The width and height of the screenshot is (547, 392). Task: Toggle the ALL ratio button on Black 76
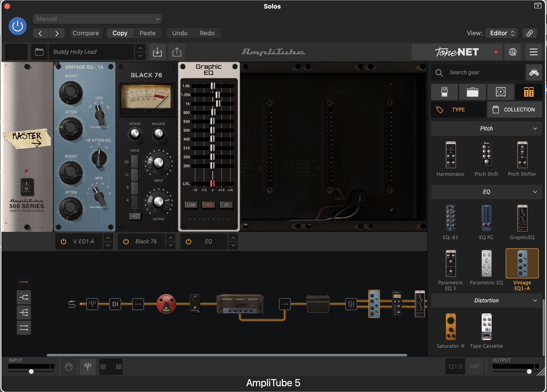(134, 216)
